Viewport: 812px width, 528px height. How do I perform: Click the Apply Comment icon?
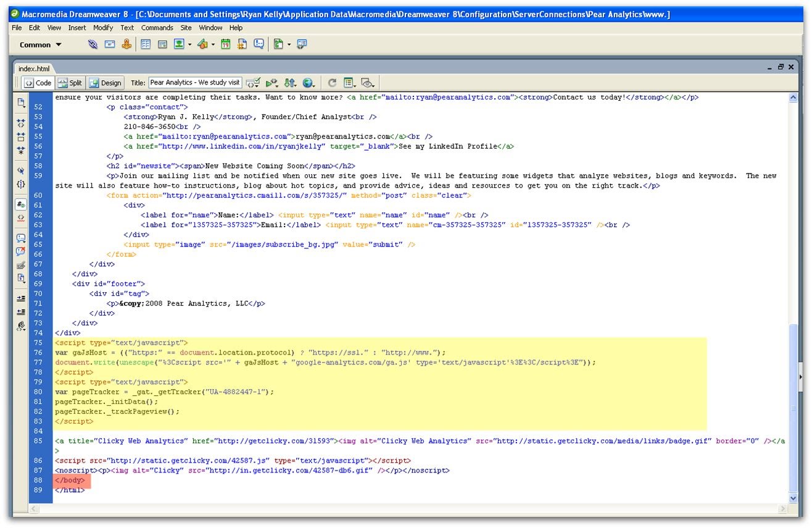click(x=21, y=238)
